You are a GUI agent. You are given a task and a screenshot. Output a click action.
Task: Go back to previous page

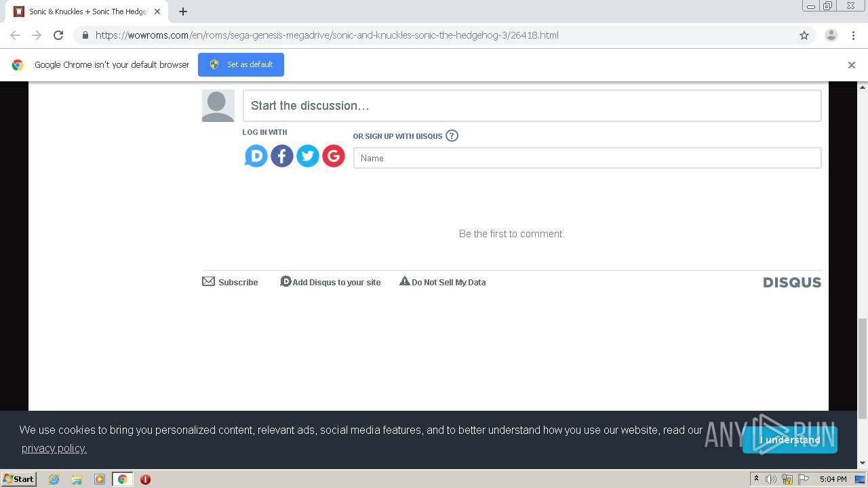(15, 35)
